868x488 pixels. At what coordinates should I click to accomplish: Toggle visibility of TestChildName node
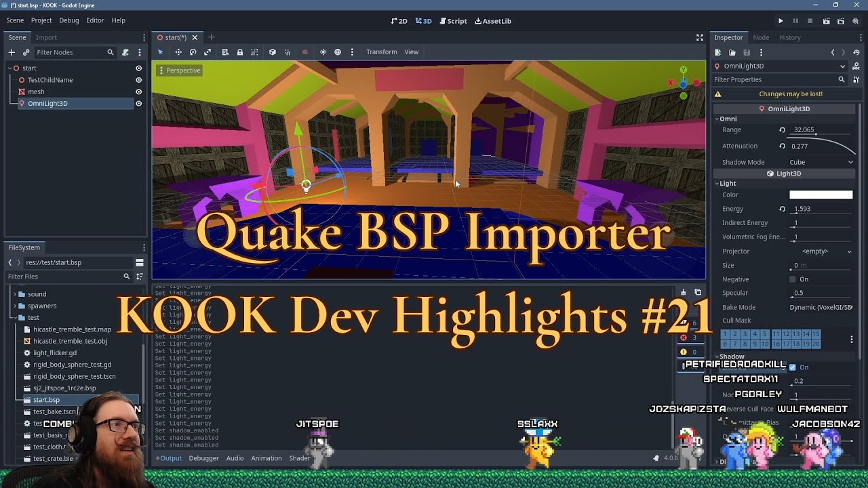tap(138, 80)
